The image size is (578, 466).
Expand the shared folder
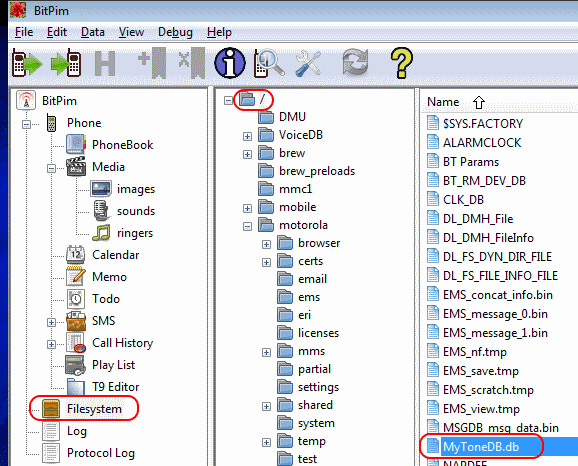click(266, 407)
